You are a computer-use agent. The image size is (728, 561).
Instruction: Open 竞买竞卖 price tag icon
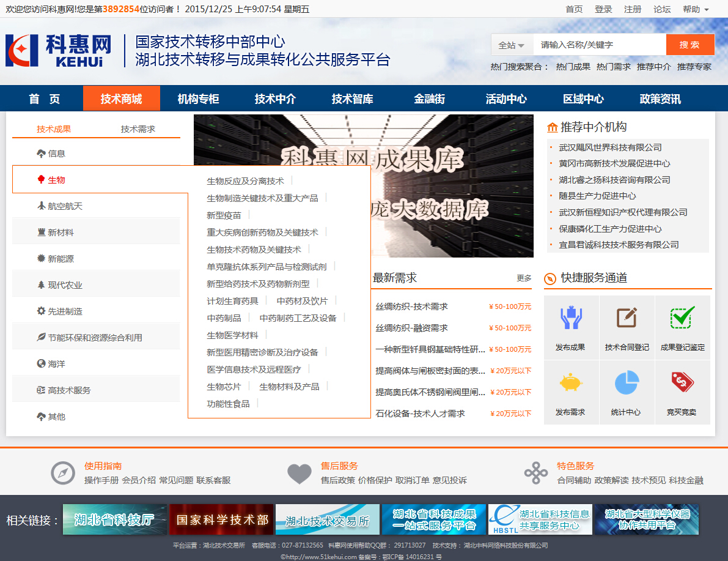point(683,382)
